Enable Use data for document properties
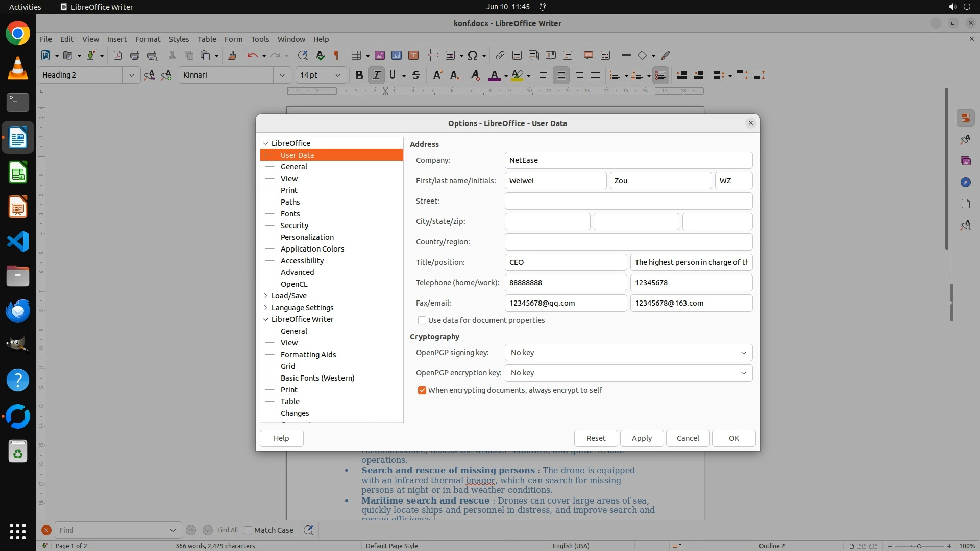 [x=422, y=320]
